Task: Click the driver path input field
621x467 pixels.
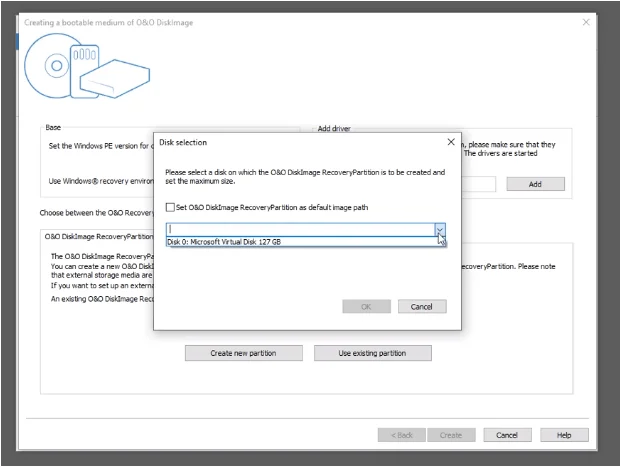Action: [x=478, y=184]
